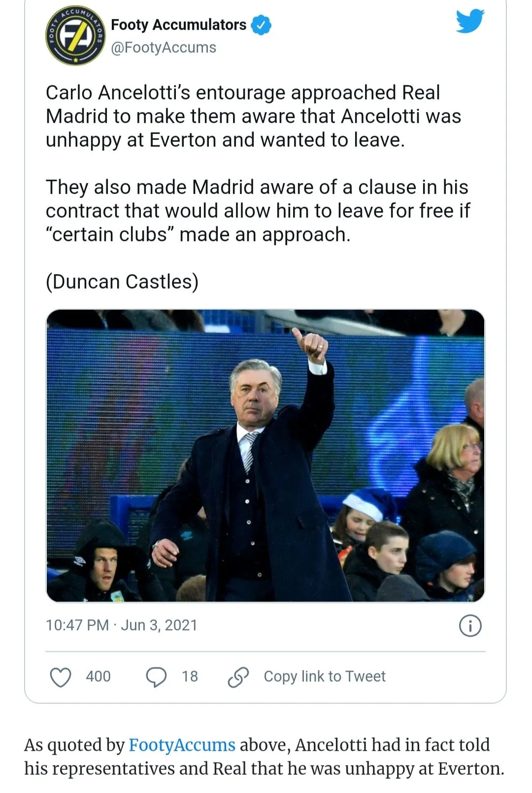The image size is (532, 793).
Task: Click the Duncan Castles source line
Action: (x=122, y=282)
